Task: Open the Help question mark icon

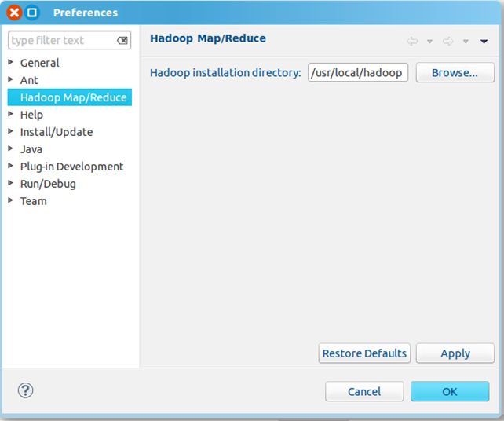Action: (x=25, y=391)
